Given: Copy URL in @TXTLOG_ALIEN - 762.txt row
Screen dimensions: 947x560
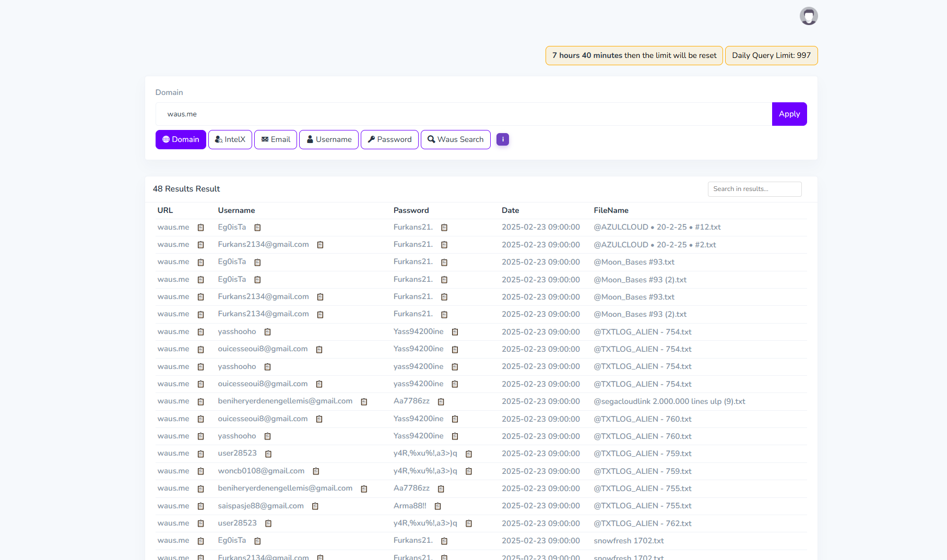Looking at the screenshot, I should click(200, 523).
